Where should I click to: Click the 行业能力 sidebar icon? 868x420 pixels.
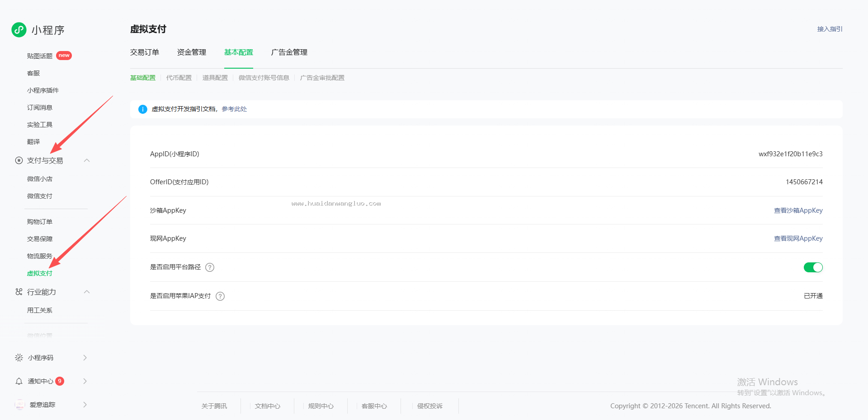point(19,292)
